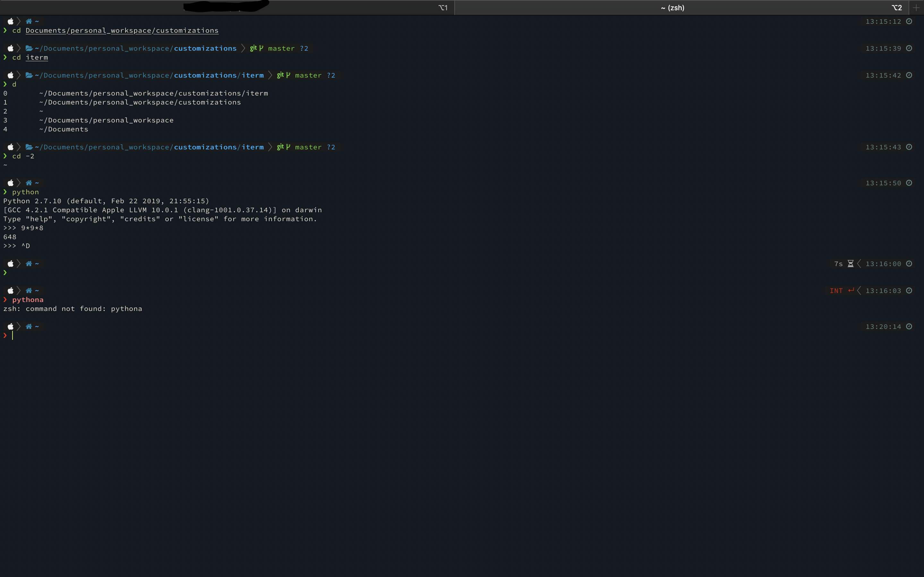Click the folder icon on the 13:15:39 prompt
The width and height of the screenshot is (924, 577).
click(x=29, y=48)
